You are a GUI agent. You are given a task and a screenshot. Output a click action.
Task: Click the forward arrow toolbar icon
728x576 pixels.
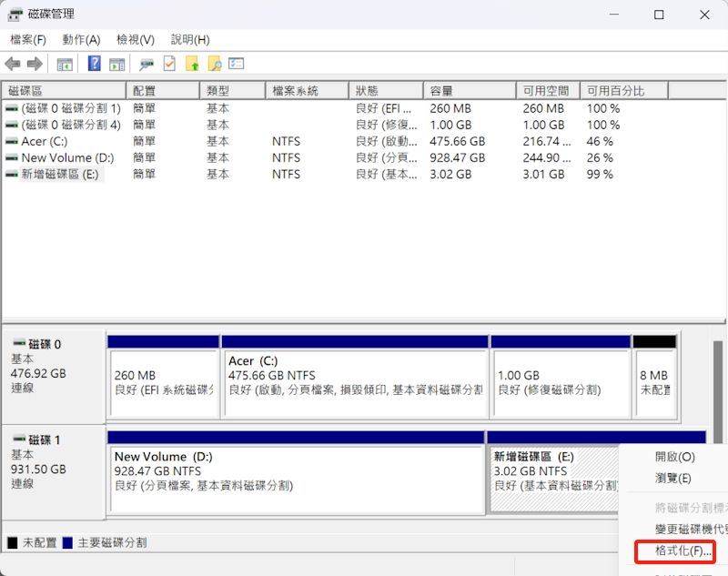pyautogui.click(x=35, y=64)
